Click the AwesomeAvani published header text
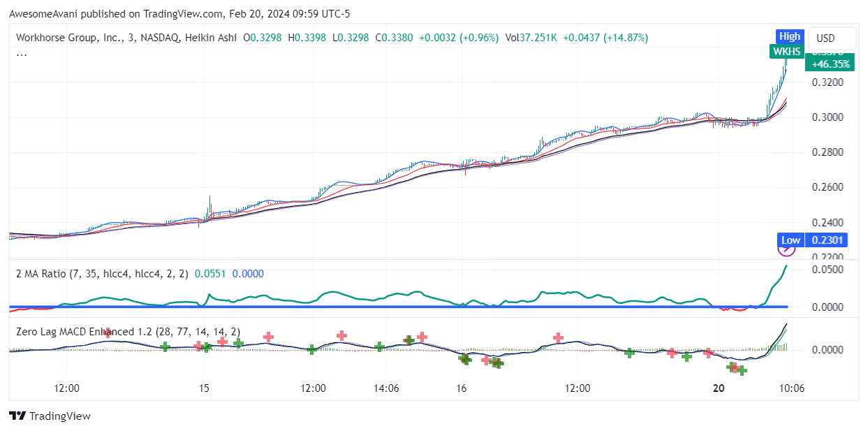 tap(179, 13)
